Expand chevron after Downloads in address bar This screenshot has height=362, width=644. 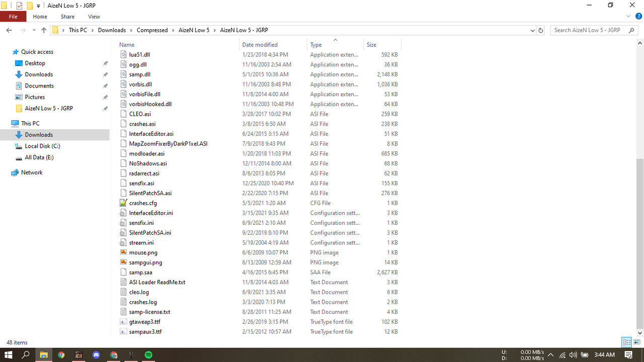[x=131, y=30]
